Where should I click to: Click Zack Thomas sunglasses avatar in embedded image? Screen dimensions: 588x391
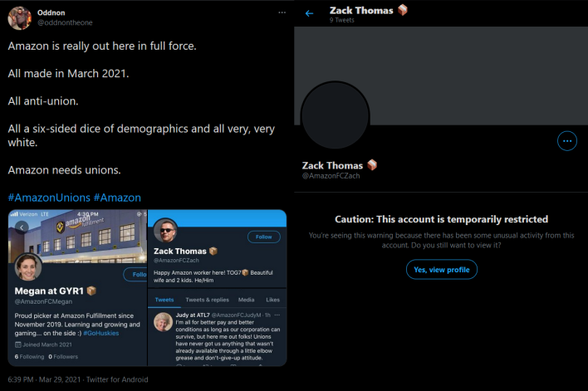165,230
